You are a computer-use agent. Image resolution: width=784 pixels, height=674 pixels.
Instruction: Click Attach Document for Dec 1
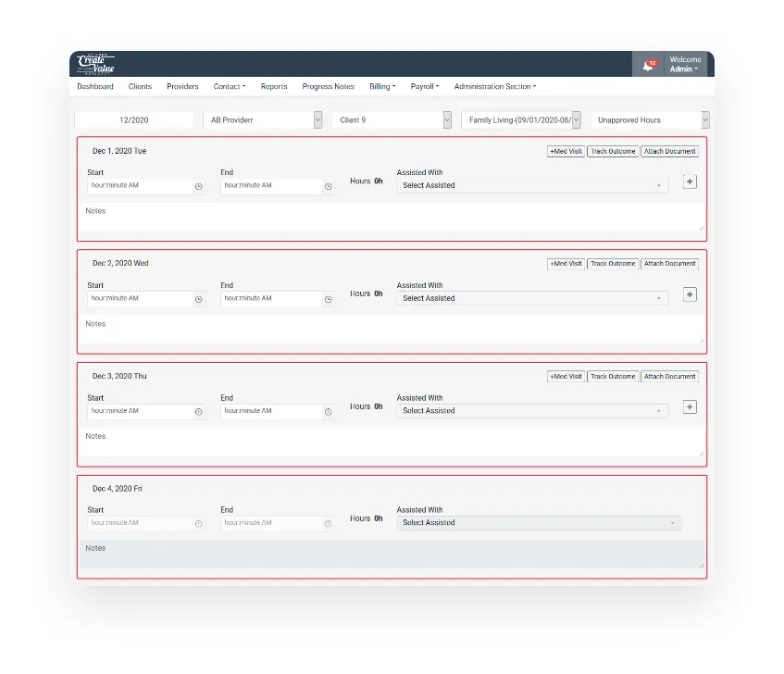[x=669, y=151]
